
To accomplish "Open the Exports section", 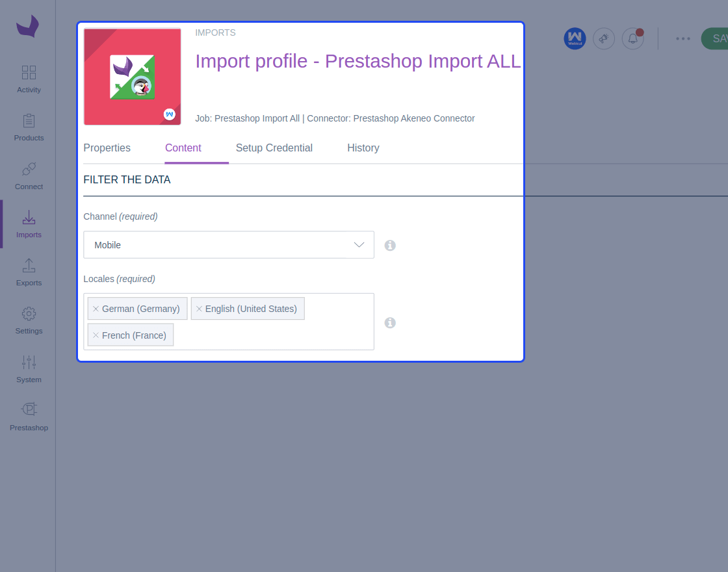I will [x=29, y=272].
